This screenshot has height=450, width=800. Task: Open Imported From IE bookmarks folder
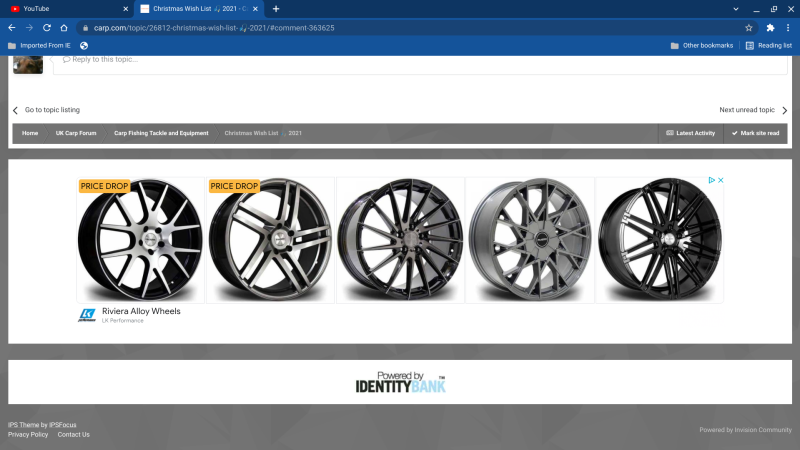pos(39,45)
